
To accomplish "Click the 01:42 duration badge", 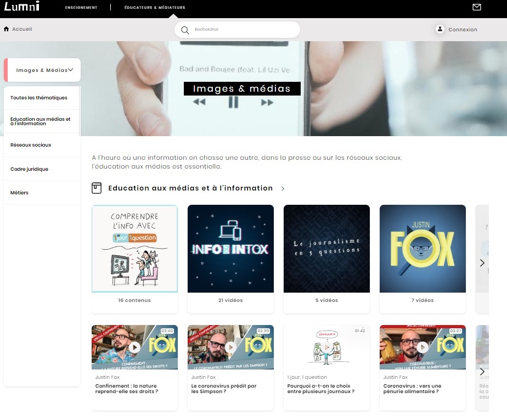I will point(359,331).
